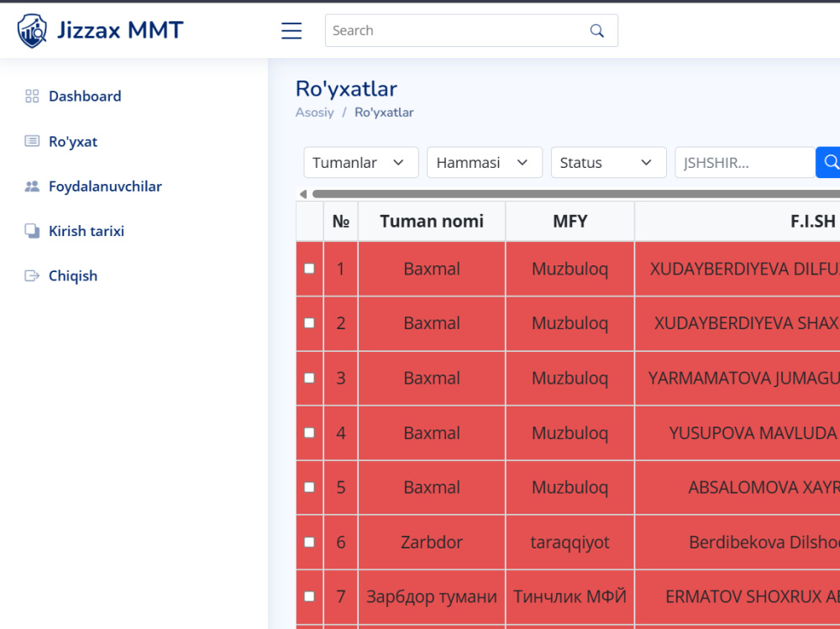840x629 pixels.
Task: Check the box for row 2 Xudayberdiyeva Shax
Action: (x=310, y=323)
